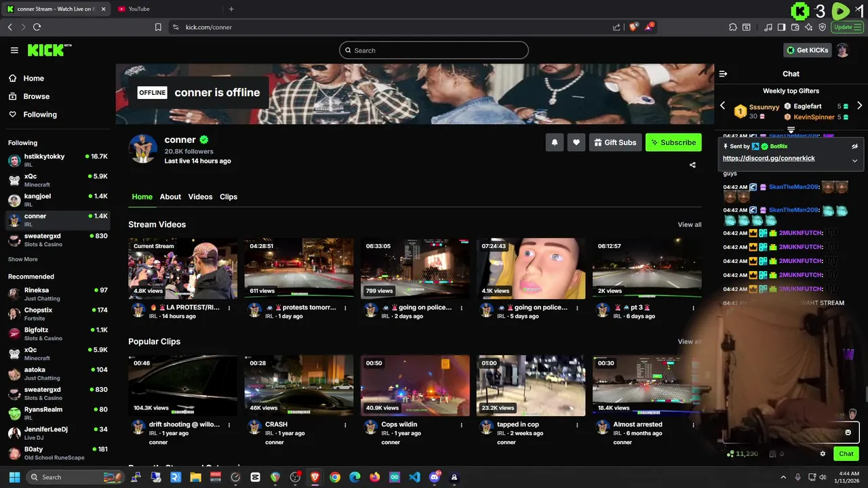Open options for 'tapped in cop' clip
Viewport: 868px width, 488px height.
pyautogui.click(x=577, y=425)
